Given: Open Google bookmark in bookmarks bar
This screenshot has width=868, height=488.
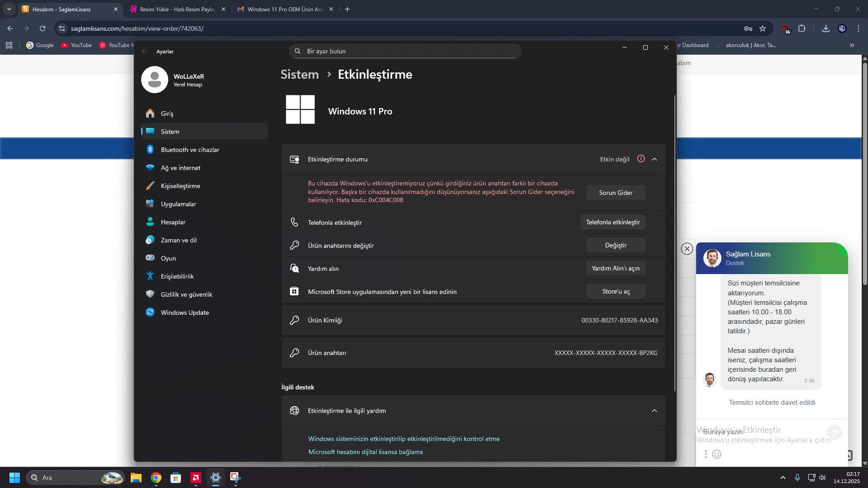Looking at the screenshot, I should tap(40, 45).
